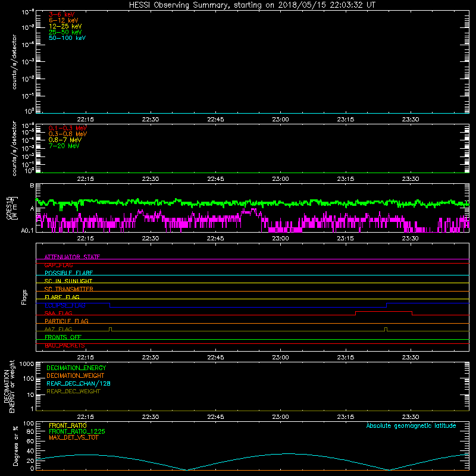Select the cyan 50-100 keV legend label
This screenshot has height=476, width=476.
pos(67,38)
